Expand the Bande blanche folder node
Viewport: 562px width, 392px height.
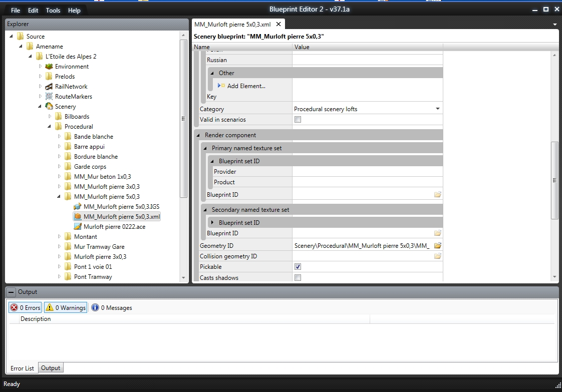tap(59, 137)
